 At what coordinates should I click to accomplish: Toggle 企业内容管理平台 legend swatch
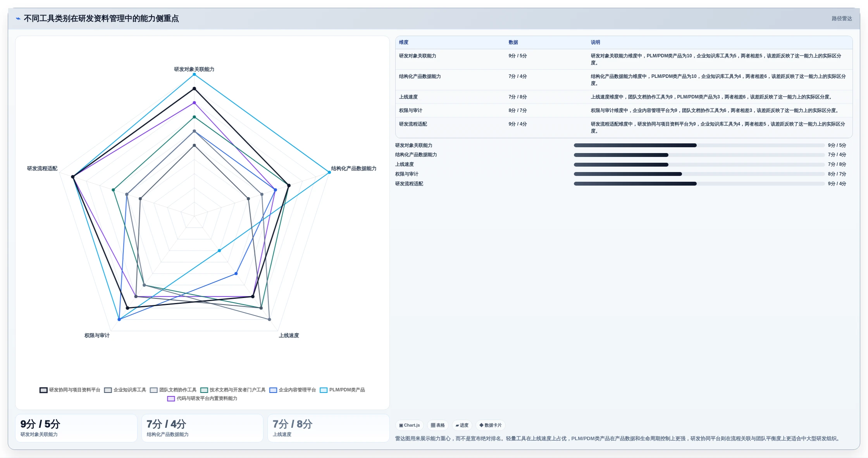tap(273, 390)
